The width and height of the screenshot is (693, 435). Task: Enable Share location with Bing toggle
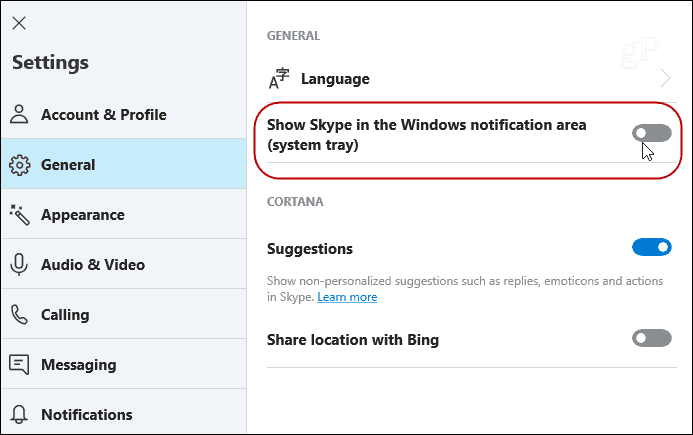click(652, 338)
